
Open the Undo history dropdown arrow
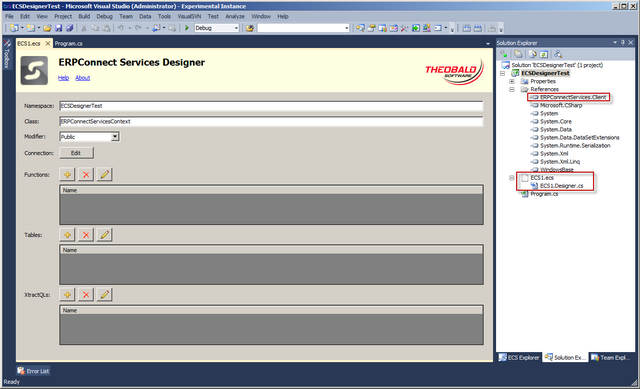click(129, 28)
